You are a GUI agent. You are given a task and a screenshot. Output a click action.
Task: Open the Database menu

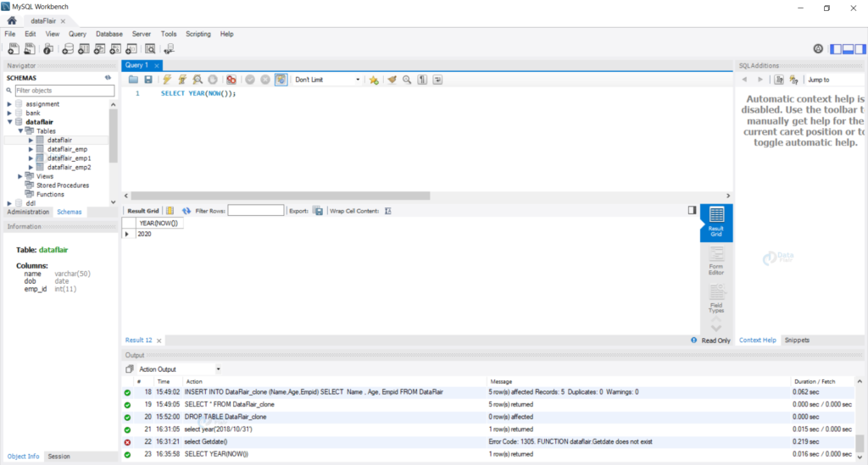(x=109, y=34)
